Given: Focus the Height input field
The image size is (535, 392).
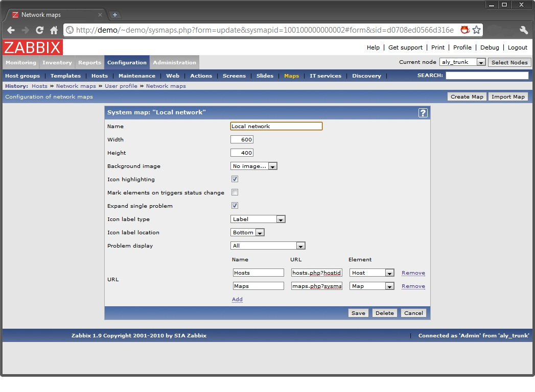Looking at the screenshot, I should (x=242, y=153).
